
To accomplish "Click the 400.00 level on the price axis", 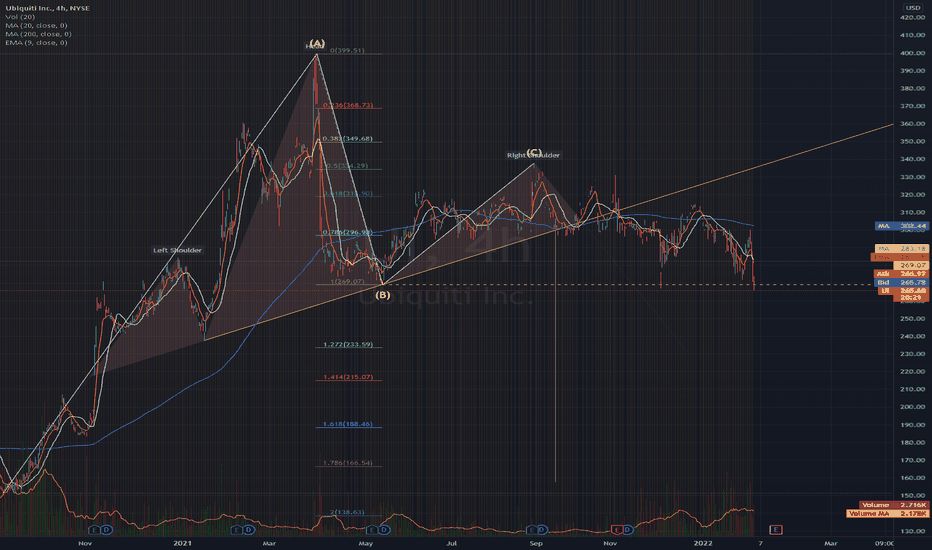I will point(912,53).
